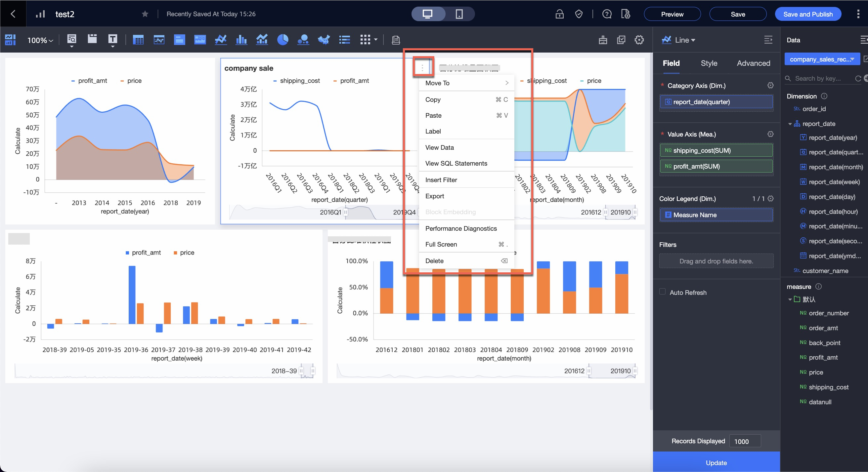
Task: Click the text box tool icon
Action: coord(112,39)
